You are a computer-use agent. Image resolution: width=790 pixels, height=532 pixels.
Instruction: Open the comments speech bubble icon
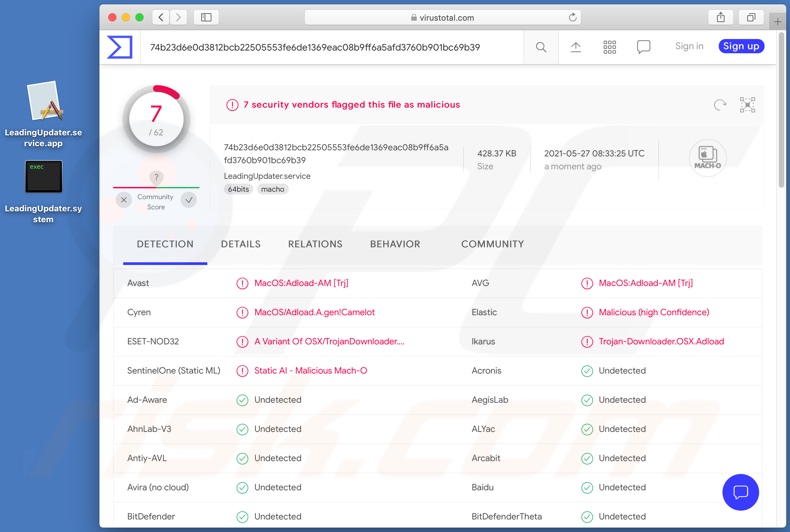click(643, 47)
